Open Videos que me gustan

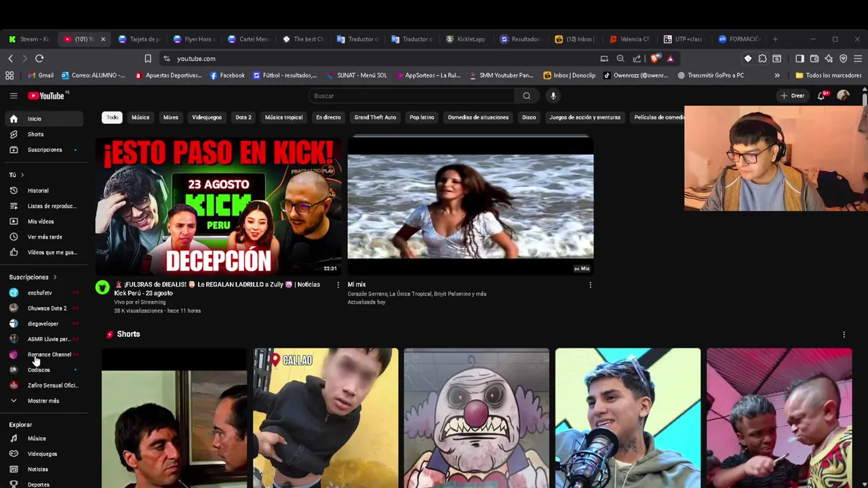click(x=45, y=252)
